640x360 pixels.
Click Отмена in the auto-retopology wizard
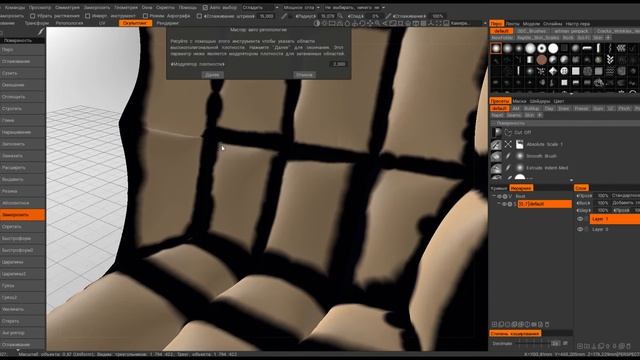click(x=304, y=75)
